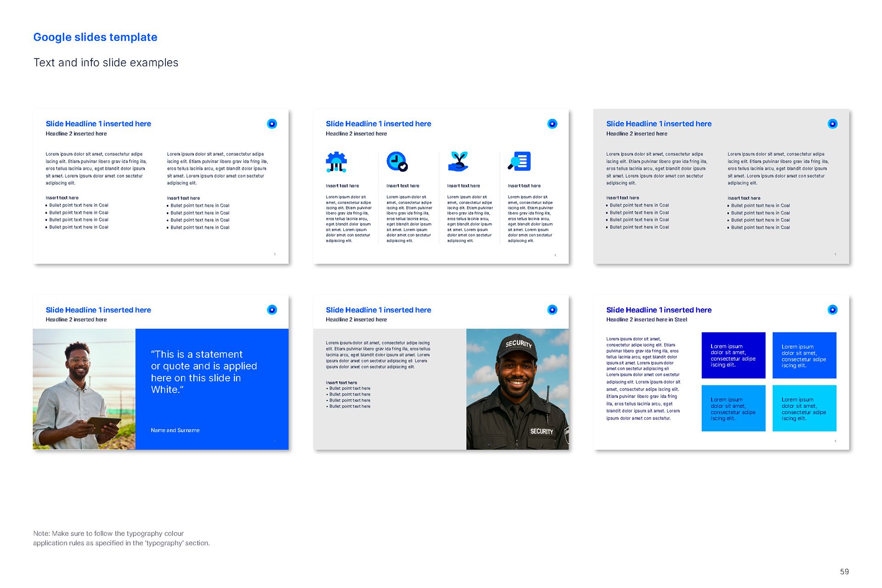
Task: Click logo circle on color blocks slide
Action: click(x=832, y=310)
